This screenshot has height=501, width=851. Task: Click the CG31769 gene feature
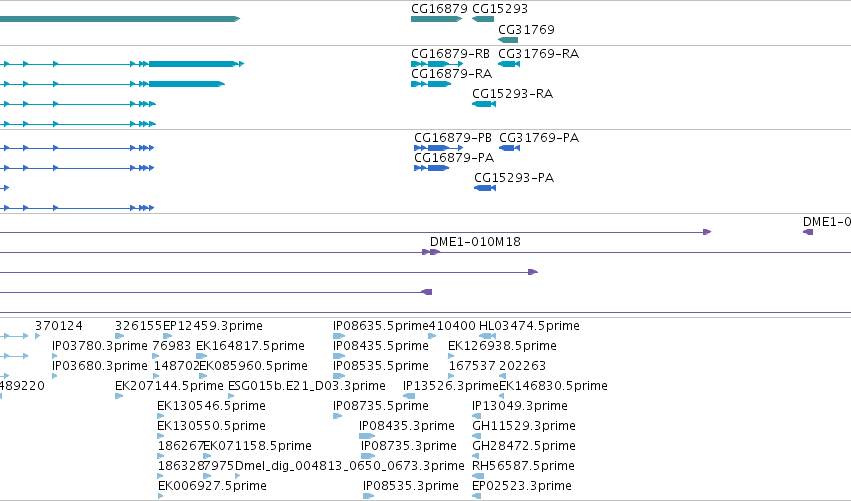[x=508, y=40]
